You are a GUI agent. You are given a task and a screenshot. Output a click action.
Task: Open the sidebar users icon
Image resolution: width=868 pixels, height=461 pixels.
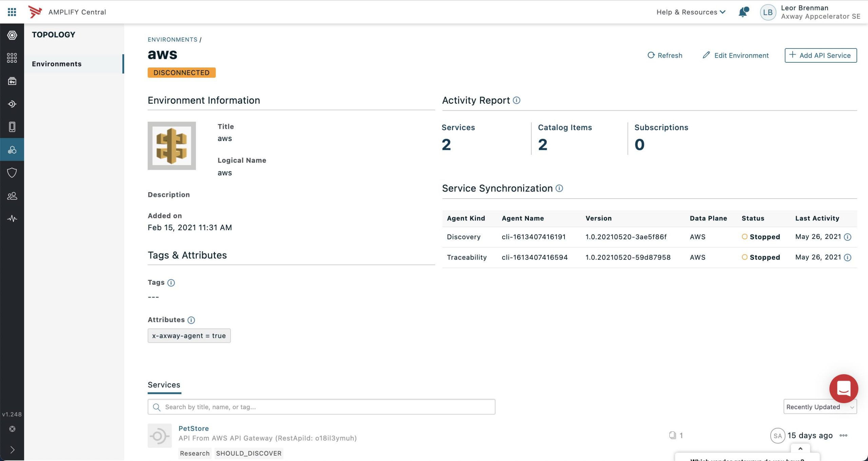(12, 196)
